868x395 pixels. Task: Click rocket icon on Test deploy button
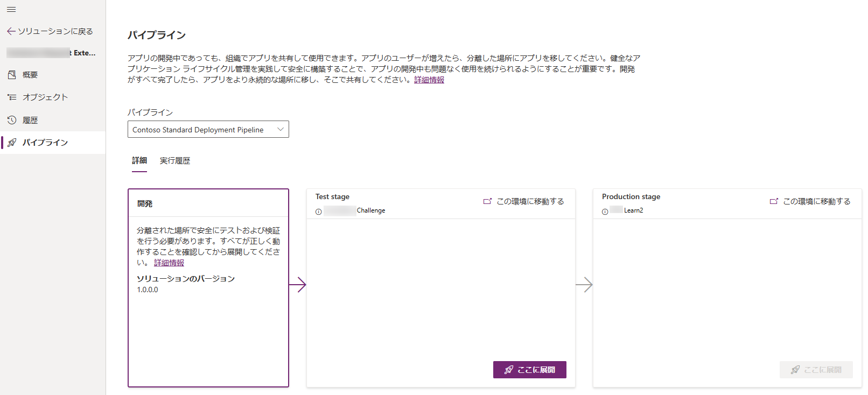point(509,370)
